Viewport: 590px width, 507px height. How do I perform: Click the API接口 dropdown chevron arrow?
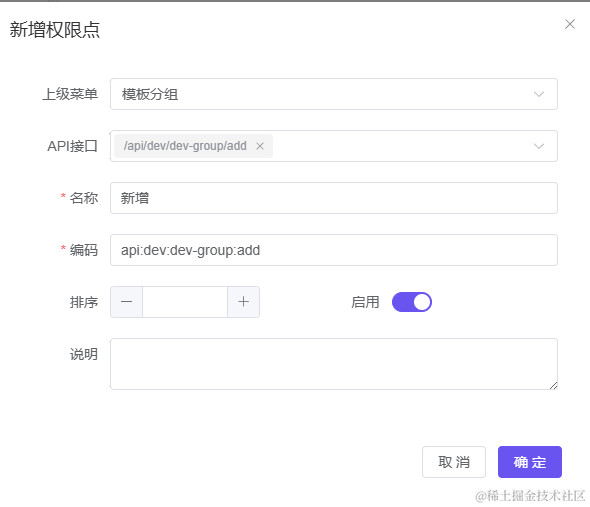(x=539, y=146)
